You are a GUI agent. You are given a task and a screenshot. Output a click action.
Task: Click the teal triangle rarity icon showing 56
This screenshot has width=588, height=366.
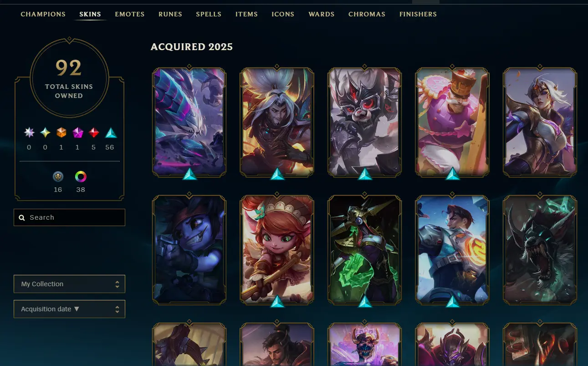111,133
